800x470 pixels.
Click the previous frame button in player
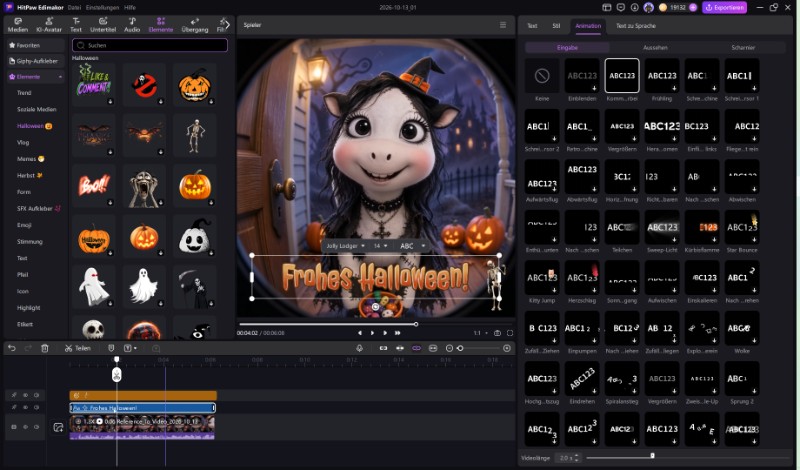point(360,333)
